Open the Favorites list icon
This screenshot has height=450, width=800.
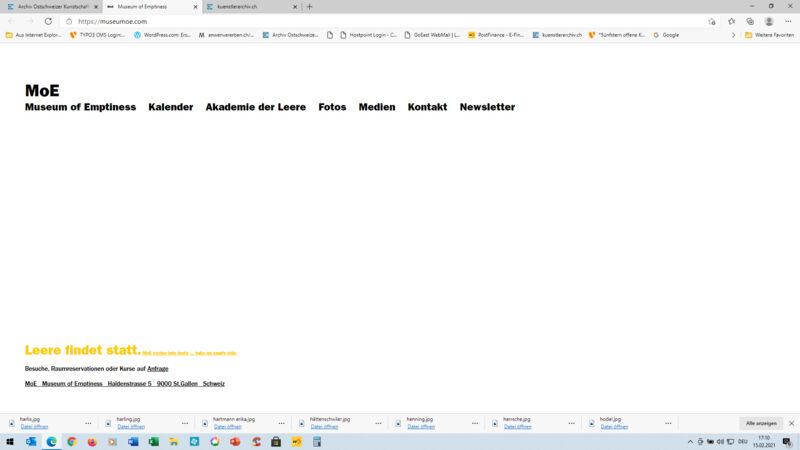click(731, 21)
